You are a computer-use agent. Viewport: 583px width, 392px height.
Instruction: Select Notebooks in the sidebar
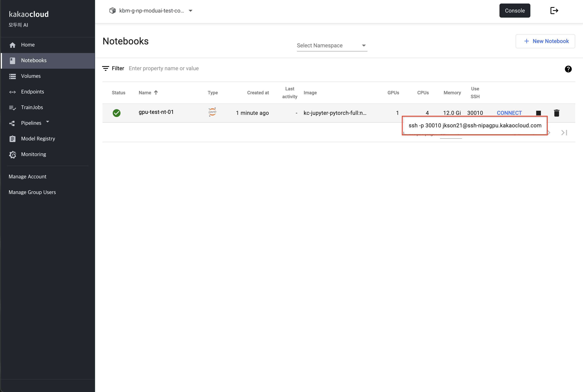click(x=48, y=60)
